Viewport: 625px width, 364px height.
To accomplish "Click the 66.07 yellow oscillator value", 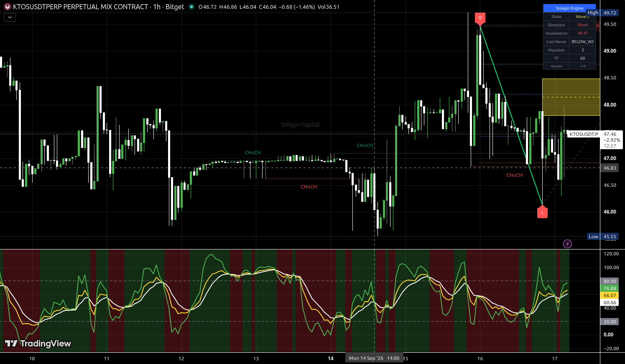I will (610, 295).
